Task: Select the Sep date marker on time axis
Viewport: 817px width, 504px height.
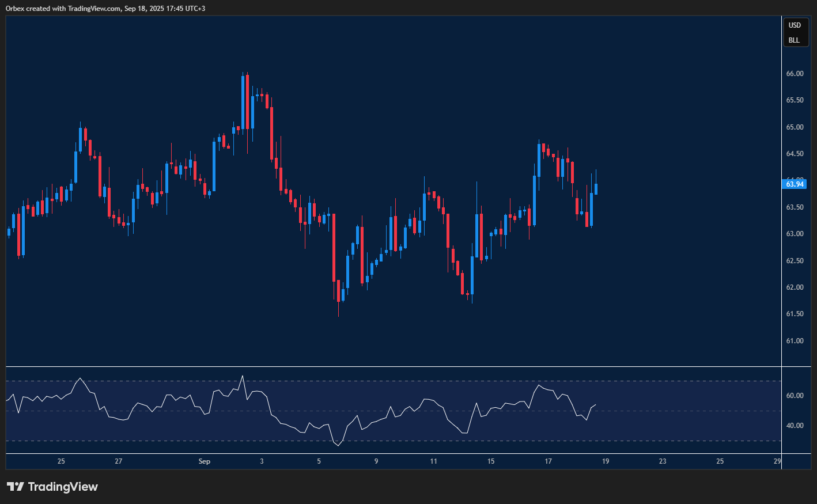Action: point(204,461)
